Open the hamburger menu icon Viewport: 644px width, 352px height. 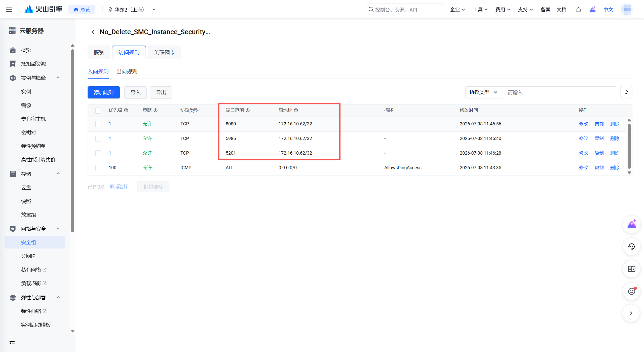pos(9,10)
